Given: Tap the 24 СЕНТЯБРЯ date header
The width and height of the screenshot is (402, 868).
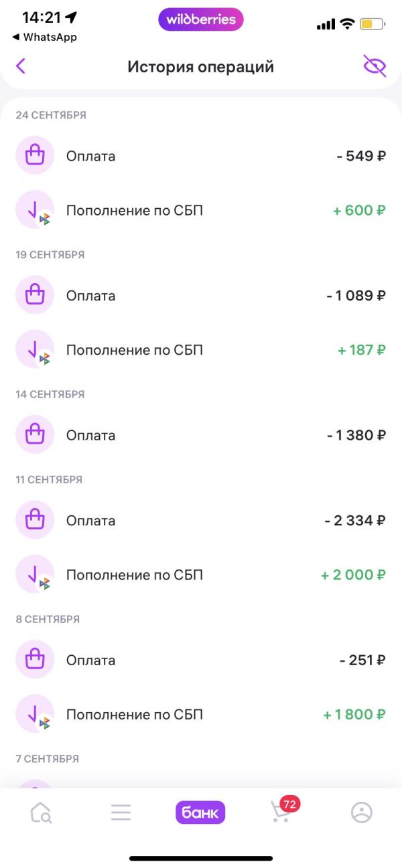Looking at the screenshot, I should coord(51,115).
